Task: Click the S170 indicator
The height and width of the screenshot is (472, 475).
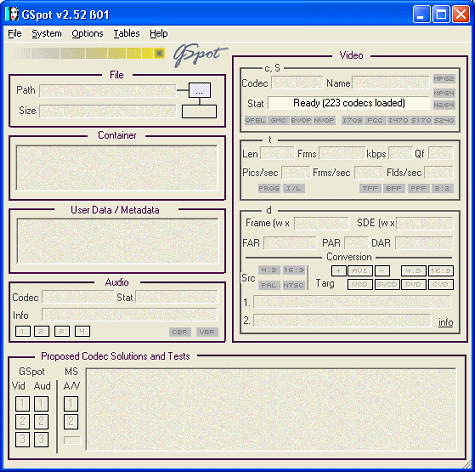Action: (x=421, y=120)
